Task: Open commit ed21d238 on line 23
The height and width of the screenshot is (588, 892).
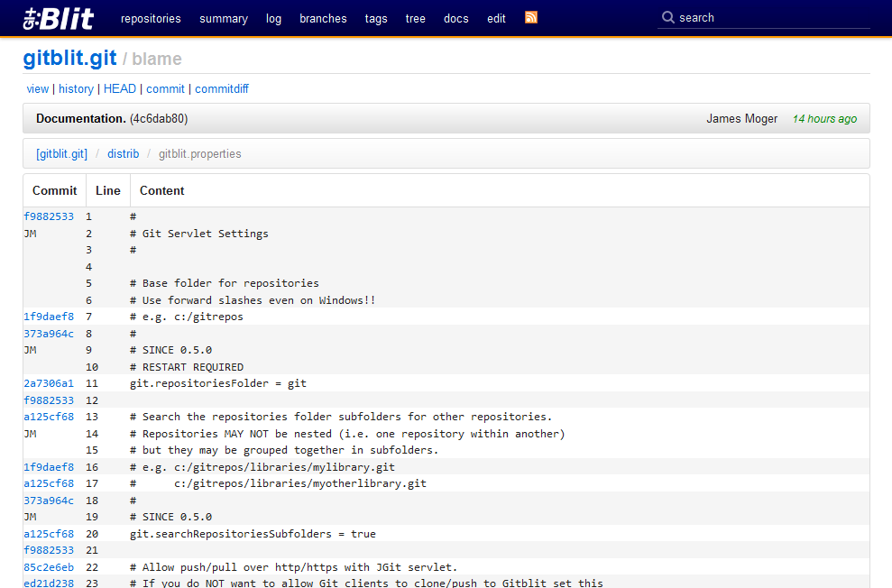Action: coord(49,583)
